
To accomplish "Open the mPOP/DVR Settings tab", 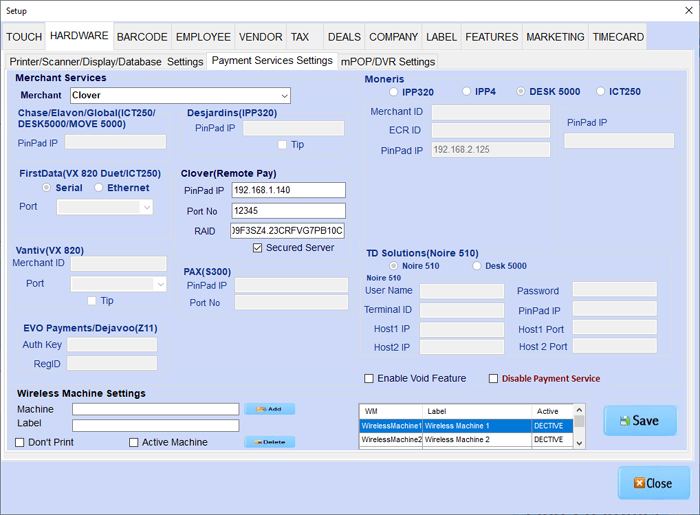I will (x=388, y=62).
